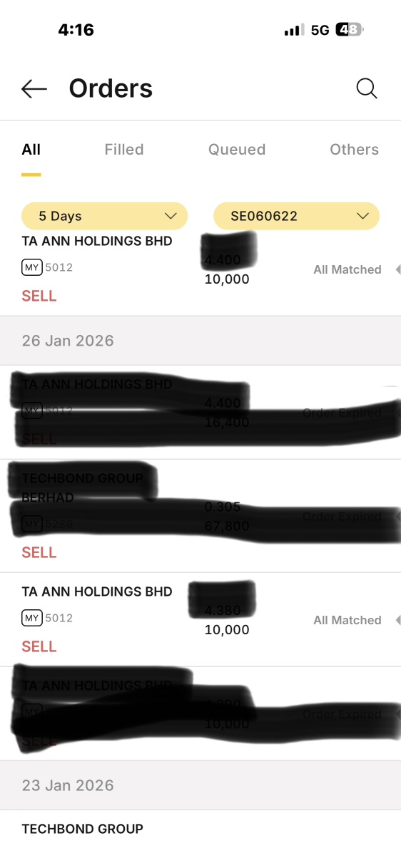Image resolution: width=401 pixels, height=868 pixels.
Task: Tap the SELL label of TECHBOND order
Action: [x=39, y=552]
